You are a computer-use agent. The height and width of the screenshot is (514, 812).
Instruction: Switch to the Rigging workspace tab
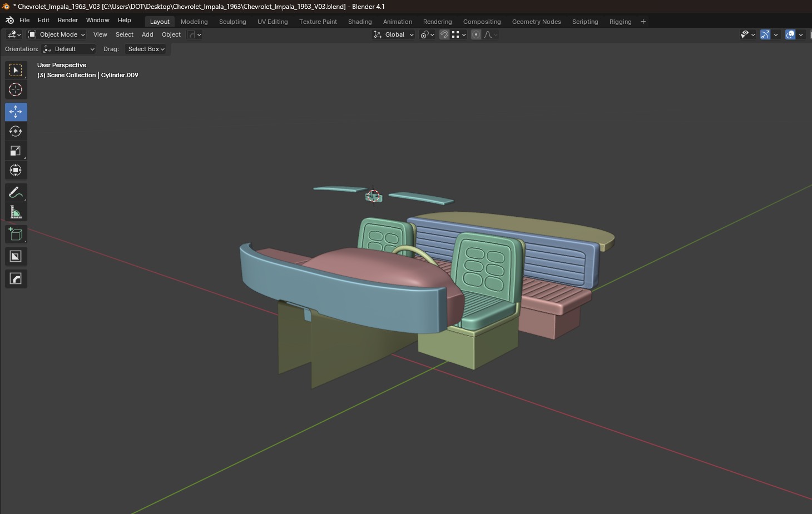620,22
